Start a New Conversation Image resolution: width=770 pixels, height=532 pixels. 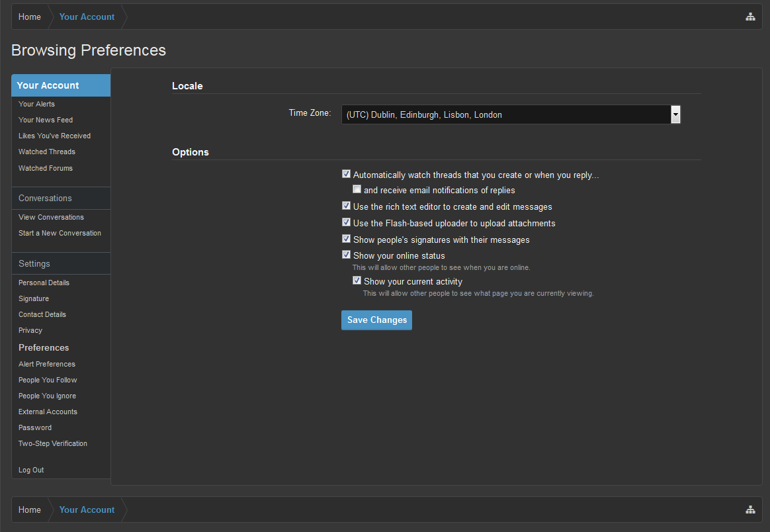tap(60, 234)
